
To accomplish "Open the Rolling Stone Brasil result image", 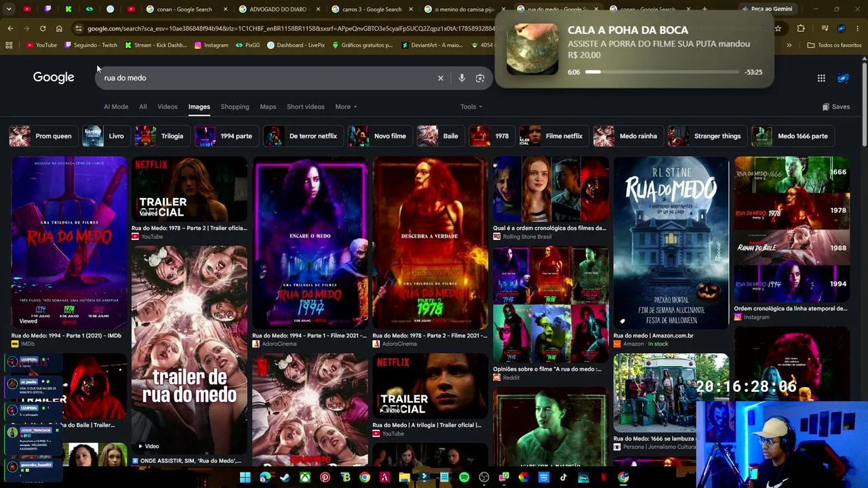I will [x=551, y=189].
